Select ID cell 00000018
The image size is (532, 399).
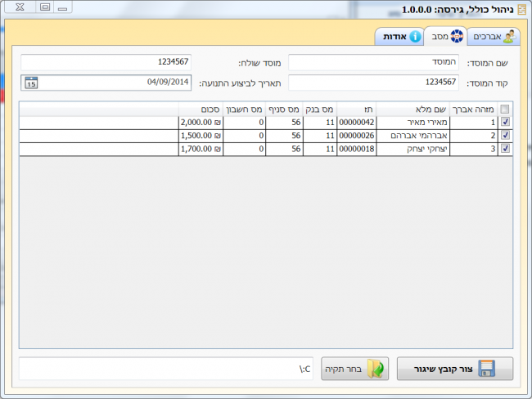click(x=357, y=149)
